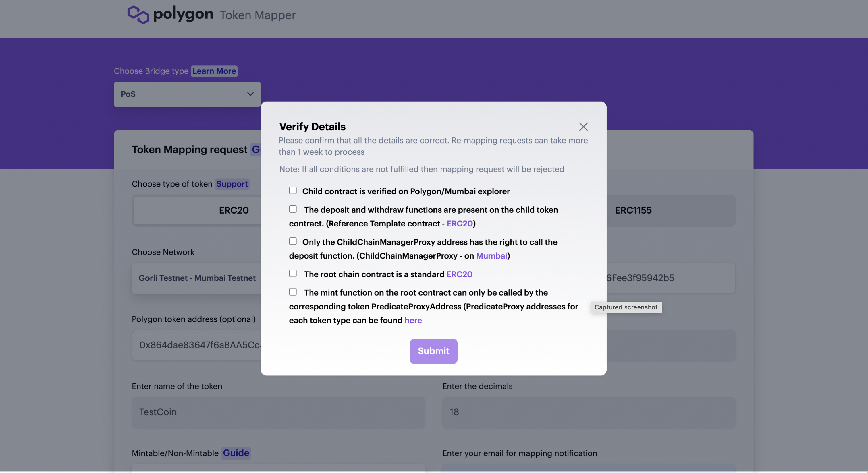The image size is (868, 473).
Task: Open the Support link for token type
Action: coord(232,184)
